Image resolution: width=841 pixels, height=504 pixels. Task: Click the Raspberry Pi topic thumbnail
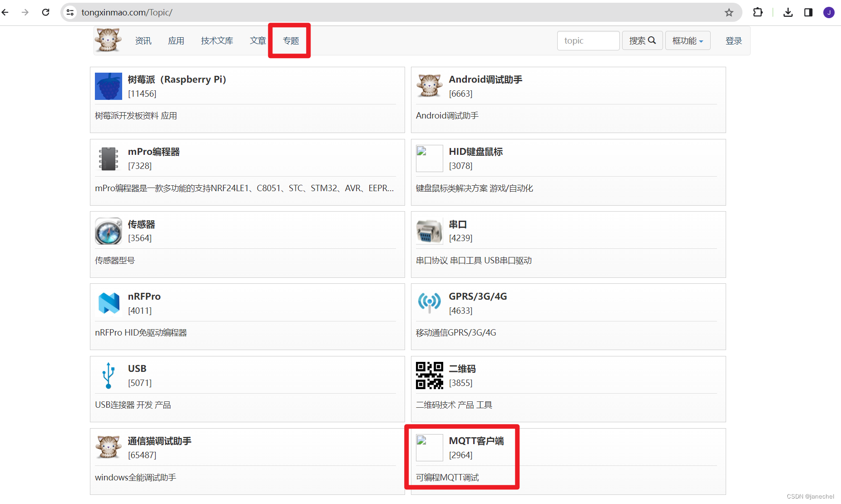coord(109,86)
